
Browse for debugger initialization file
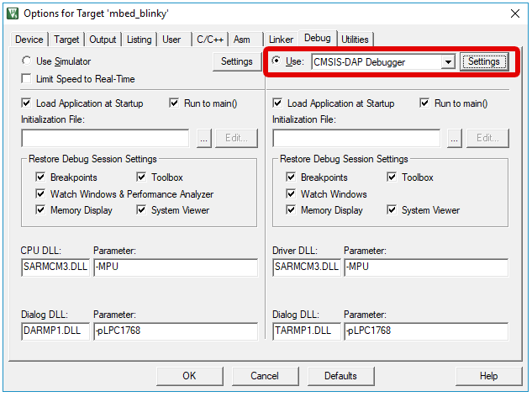(455, 139)
